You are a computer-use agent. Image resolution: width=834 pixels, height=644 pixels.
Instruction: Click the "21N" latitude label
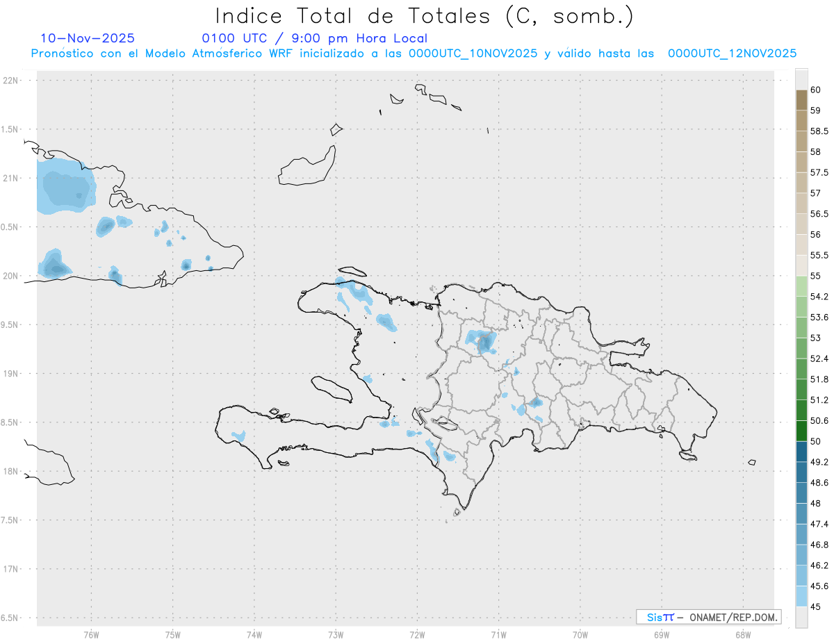click(11, 178)
